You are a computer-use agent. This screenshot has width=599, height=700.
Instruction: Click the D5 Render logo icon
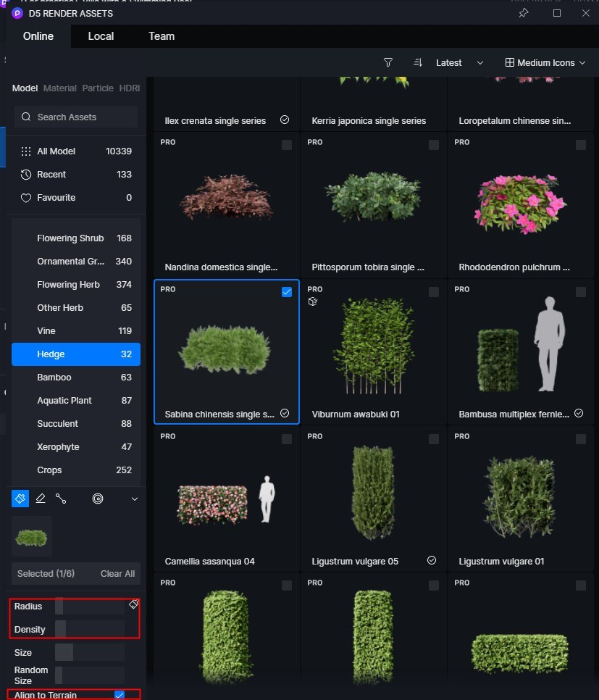pyautogui.click(x=17, y=13)
